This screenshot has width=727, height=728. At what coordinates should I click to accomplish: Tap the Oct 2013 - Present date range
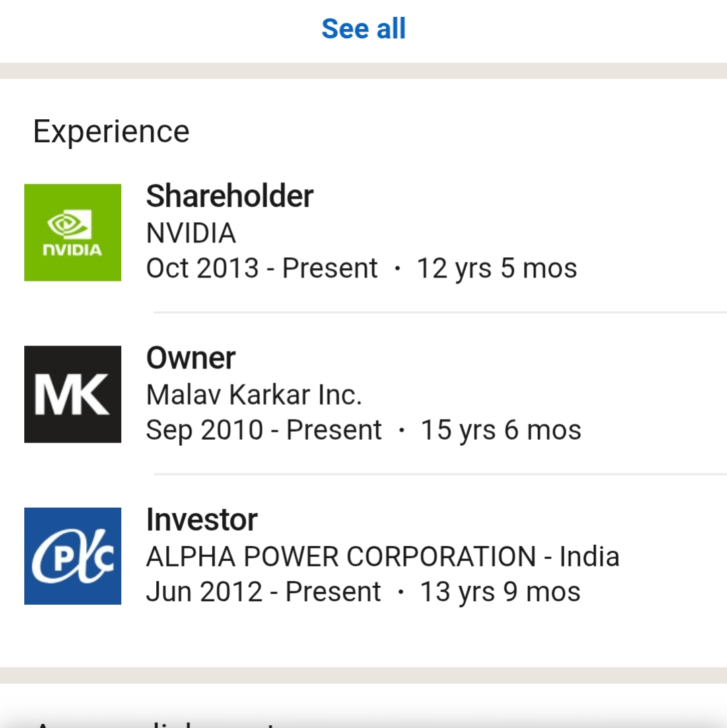[261, 269]
